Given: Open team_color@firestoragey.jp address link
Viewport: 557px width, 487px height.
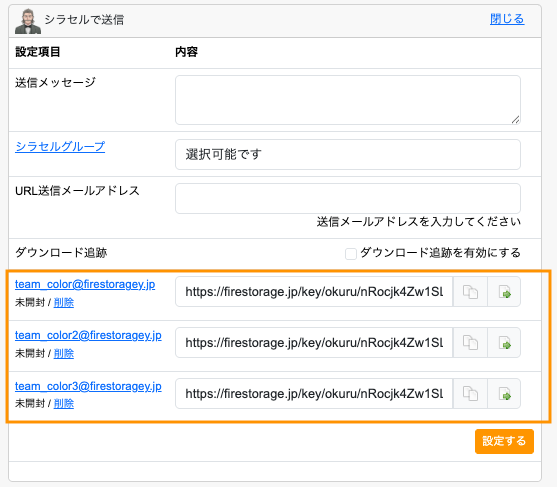Looking at the screenshot, I should [85, 284].
